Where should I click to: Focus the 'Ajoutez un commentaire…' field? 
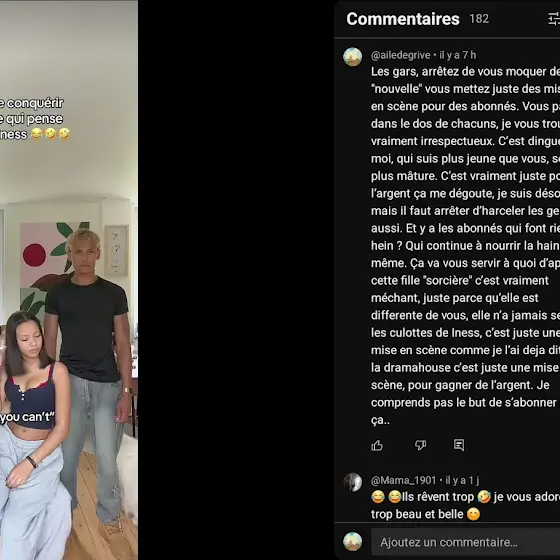pyautogui.click(x=465, y=542)
